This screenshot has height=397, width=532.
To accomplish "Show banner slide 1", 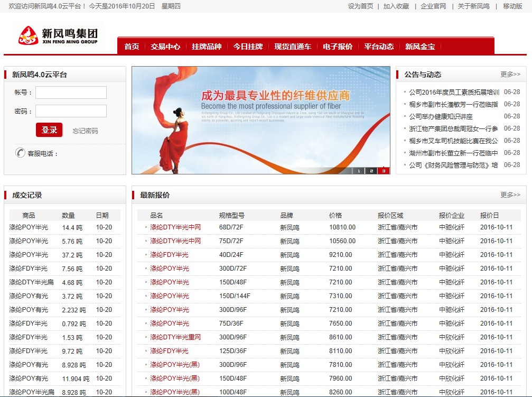I will pyautogui.click(x=359, y=171).
